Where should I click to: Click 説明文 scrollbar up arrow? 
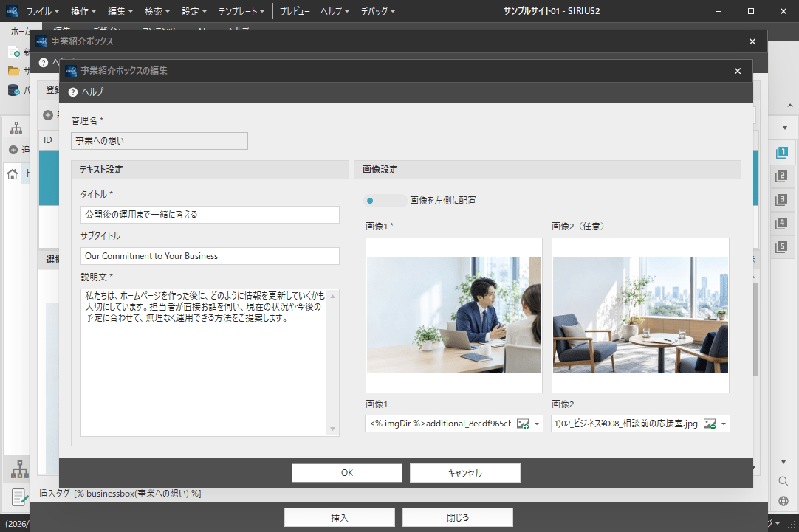click(x=333, y=297)
